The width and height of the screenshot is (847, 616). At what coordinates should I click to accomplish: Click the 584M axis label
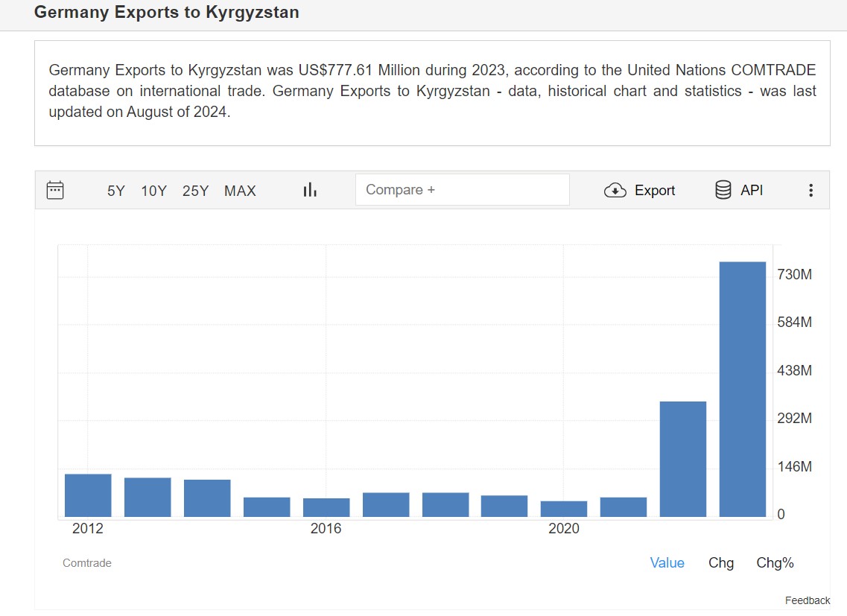pos(794,323)
